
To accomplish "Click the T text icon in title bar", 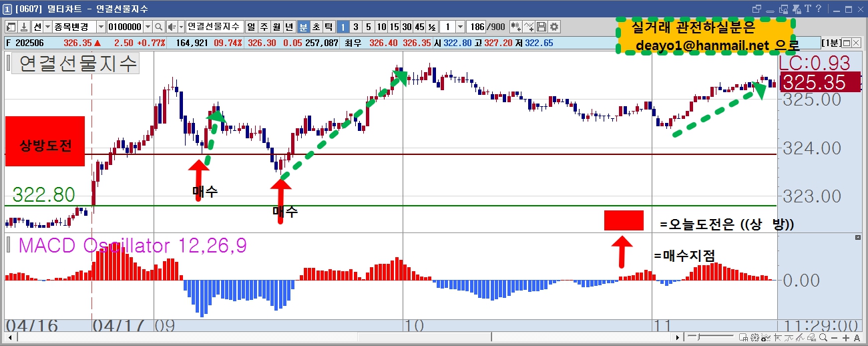I will point(808,9).
